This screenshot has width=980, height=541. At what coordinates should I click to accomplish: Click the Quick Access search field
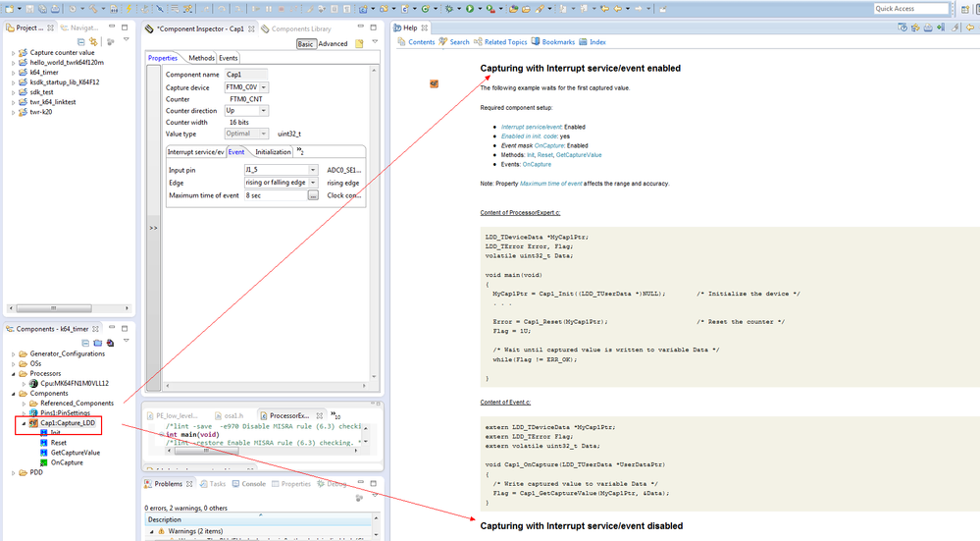(x=911, y=9)
